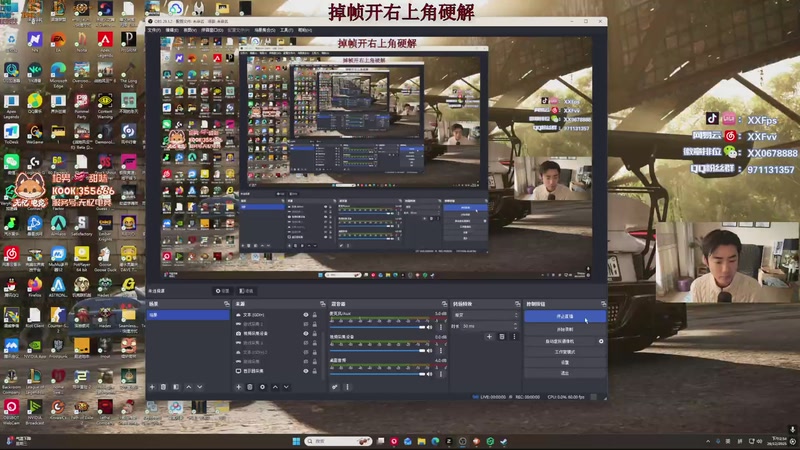Remove the selected scene with trash icon
The width and height of the screenshot is (800, 450).
click(163, 387)
